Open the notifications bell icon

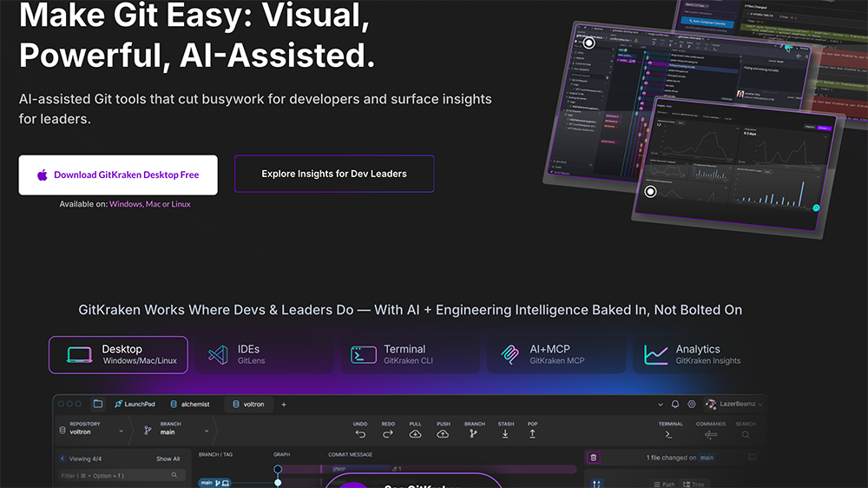pos(675,405)
